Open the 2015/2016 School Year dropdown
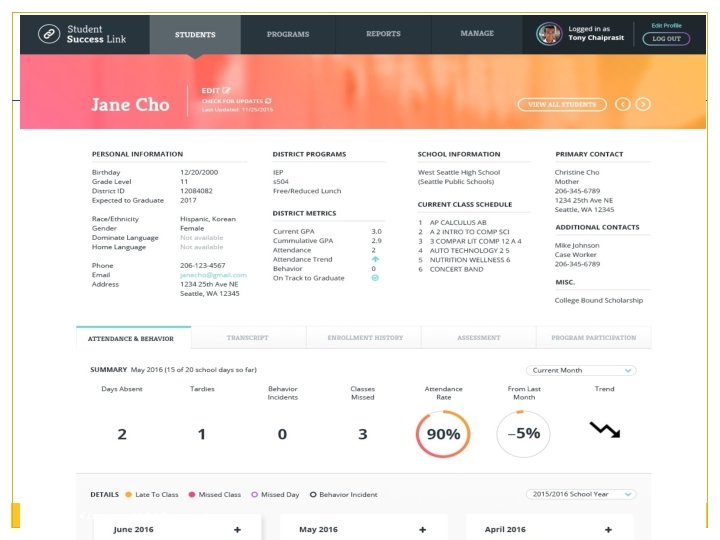Viewport: 720px width, 540px height. coord(581,494)
